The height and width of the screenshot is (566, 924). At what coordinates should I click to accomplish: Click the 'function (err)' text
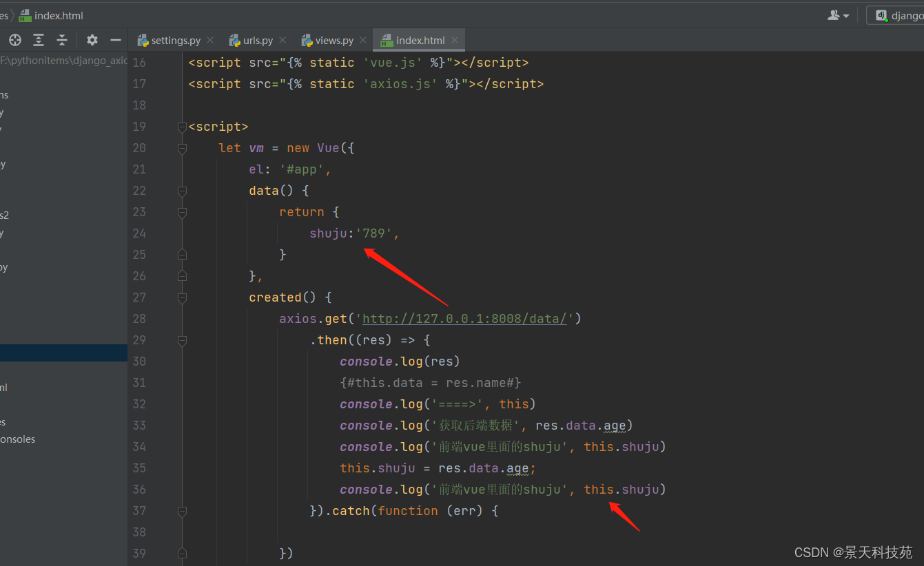pos(438,511)
